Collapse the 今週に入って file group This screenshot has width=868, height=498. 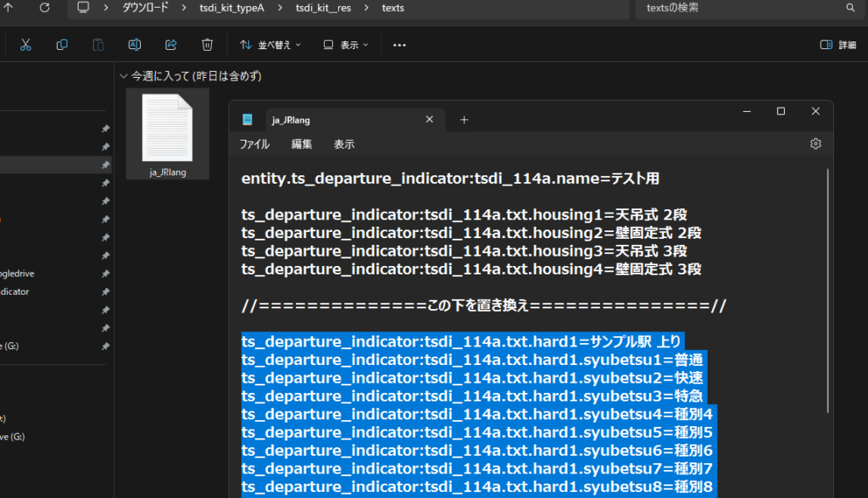point(125,76)
